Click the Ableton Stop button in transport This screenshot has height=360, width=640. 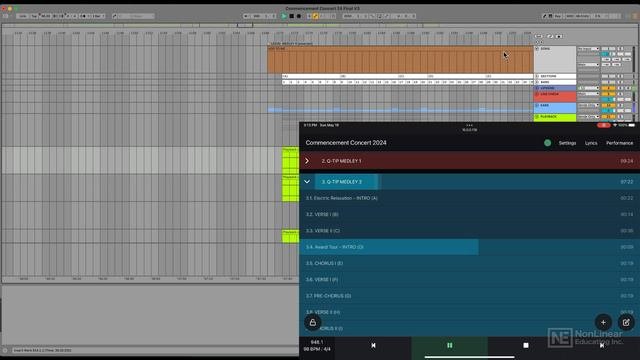coord(291,16)
